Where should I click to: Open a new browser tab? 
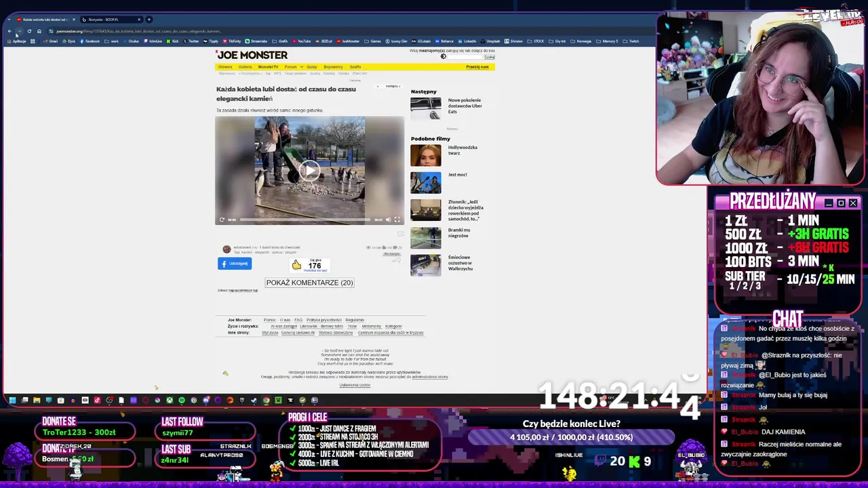tap(149, 19)
